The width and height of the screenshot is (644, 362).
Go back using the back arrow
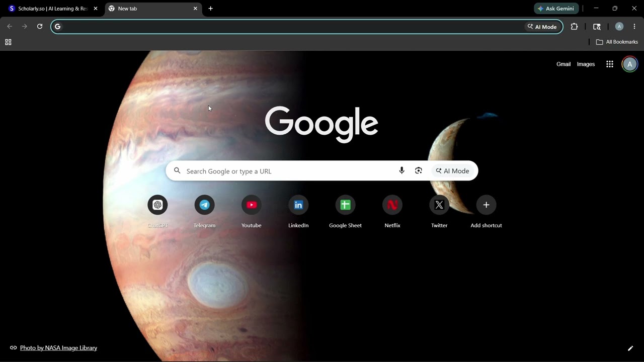[10, 26]
